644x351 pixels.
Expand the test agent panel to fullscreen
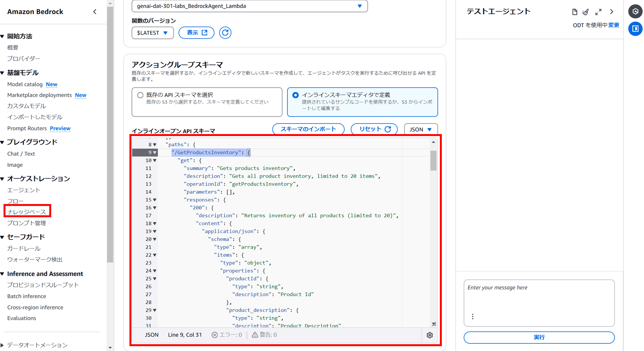(598, 12)
